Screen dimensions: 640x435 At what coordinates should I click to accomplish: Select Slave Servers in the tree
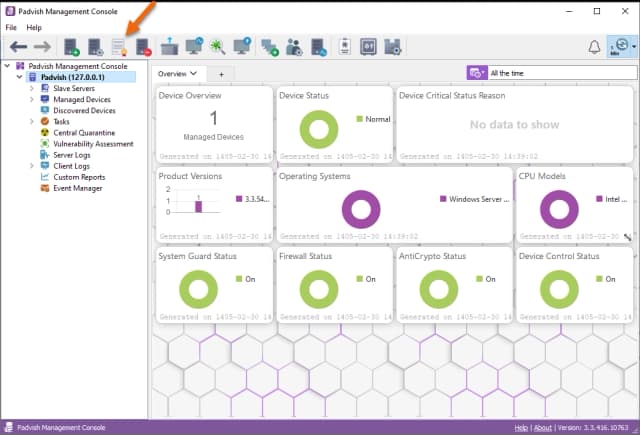74,88
